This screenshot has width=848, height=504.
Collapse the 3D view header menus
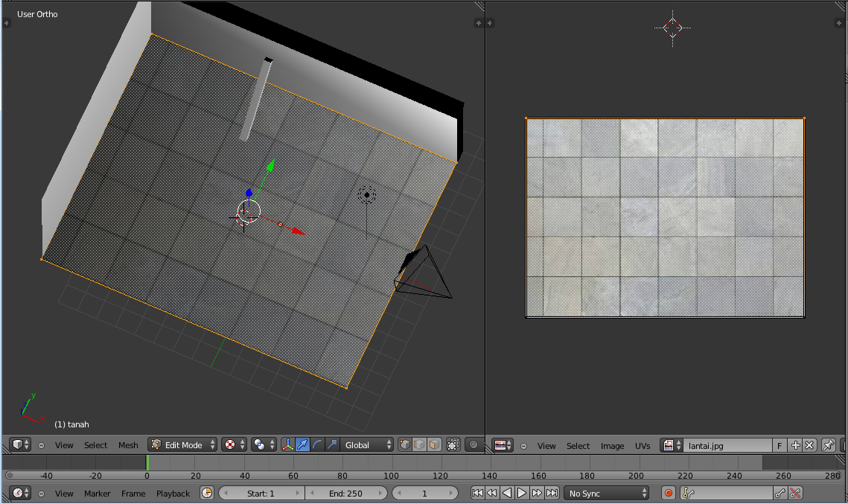(x=41, y=445)
